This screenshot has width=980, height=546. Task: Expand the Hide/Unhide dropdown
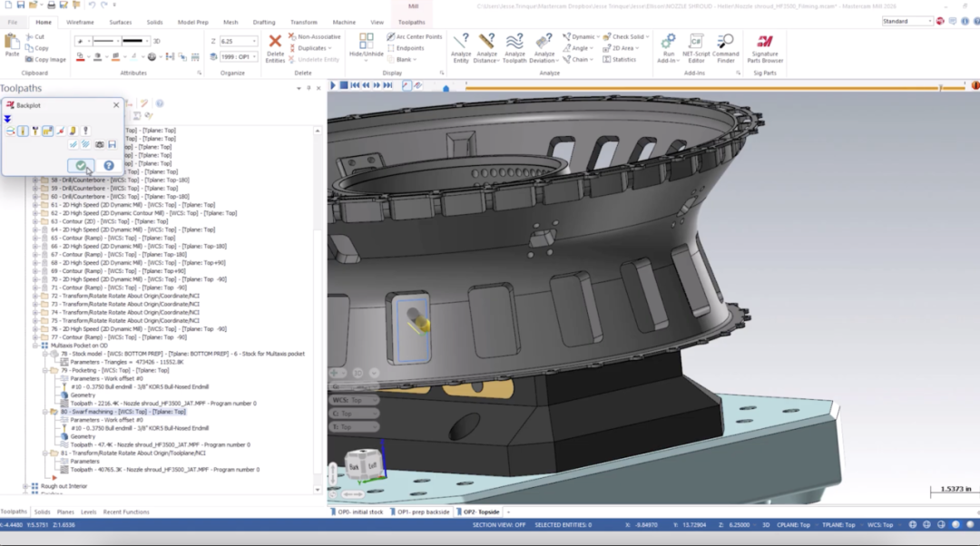[366, 61]
